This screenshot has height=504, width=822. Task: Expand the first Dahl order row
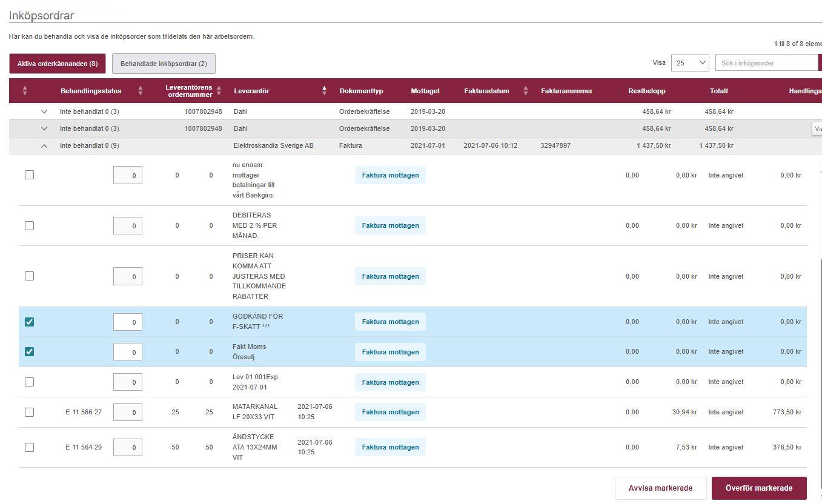44,111
